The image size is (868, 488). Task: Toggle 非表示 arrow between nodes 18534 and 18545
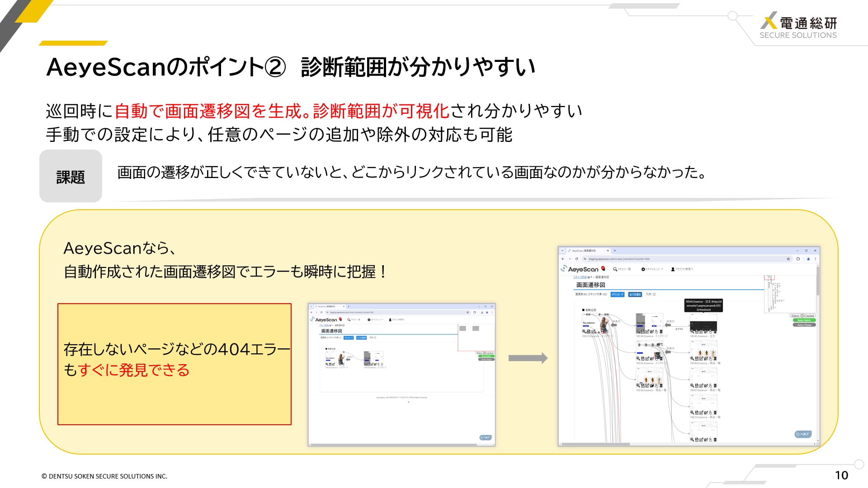pyautogui.click(x=668, y=325)
